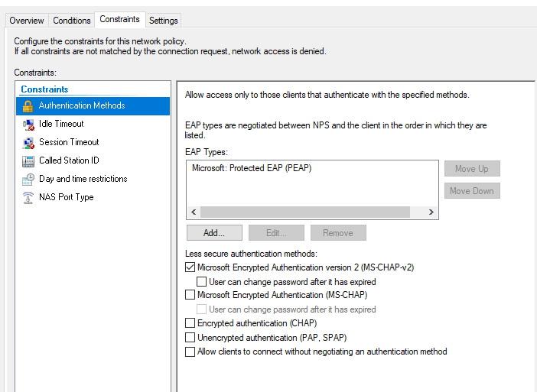Select the Session Timeout icon
The height and width of the screenshot is (392, 537).
point(28,143)
